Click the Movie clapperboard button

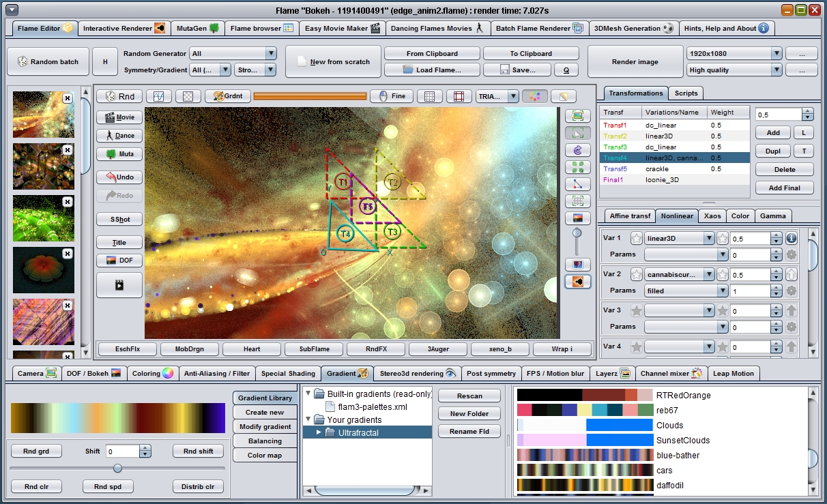(119, 117)
